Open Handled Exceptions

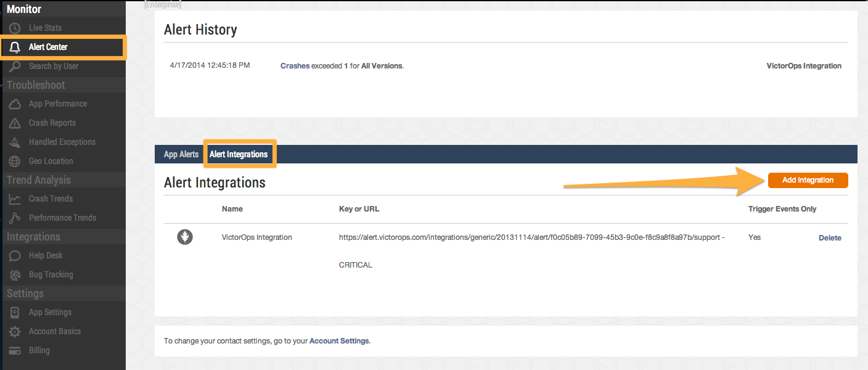62,142
